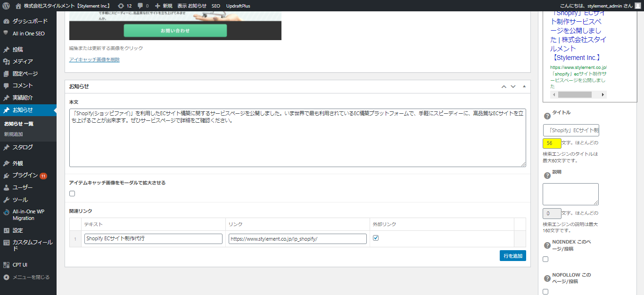644x295 pixels.
Task: Collapse the お知らせ metabox using the triangle toggle
Action: (524, 86)
